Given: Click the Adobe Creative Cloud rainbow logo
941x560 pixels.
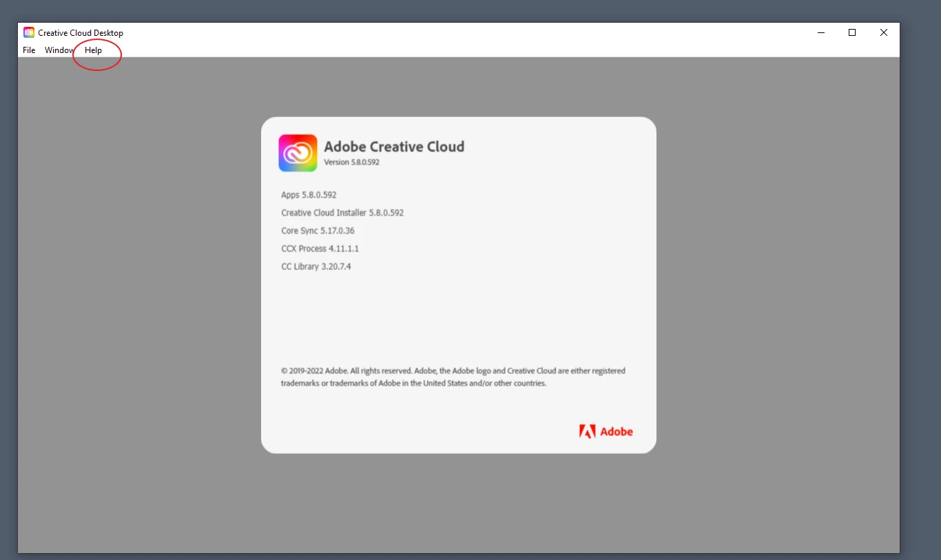Looking at the screenshot, I should [x=298, y=153].
